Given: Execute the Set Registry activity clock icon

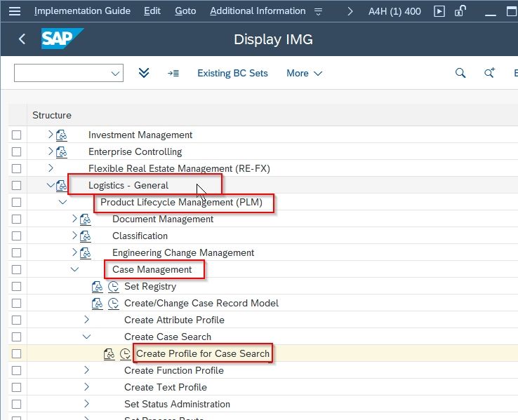Looking at the screenshot, I should pyautogui.click(x=113, y=286).
